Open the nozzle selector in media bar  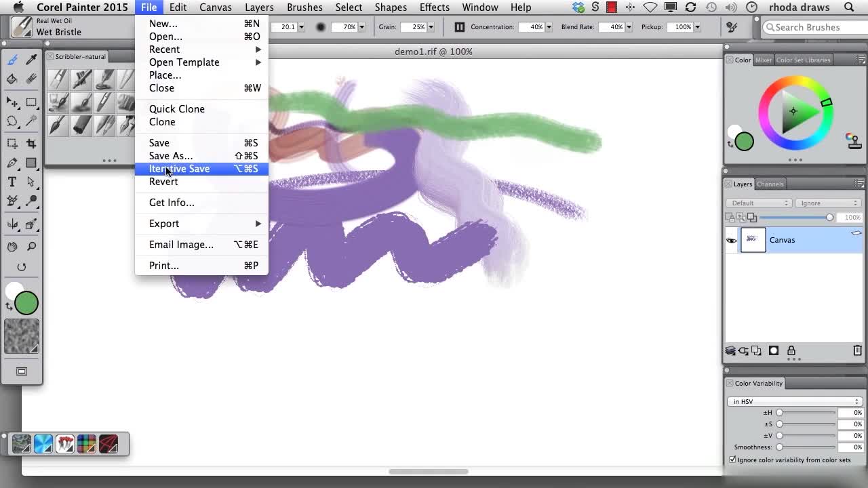64,444
